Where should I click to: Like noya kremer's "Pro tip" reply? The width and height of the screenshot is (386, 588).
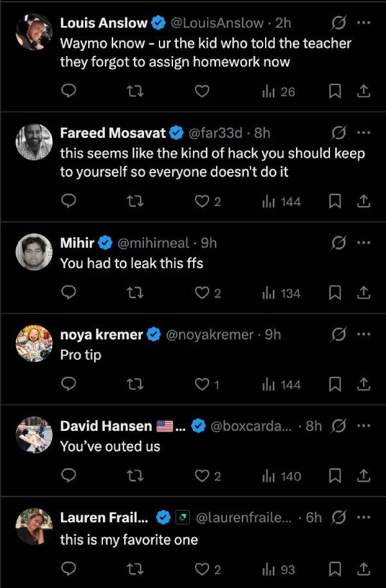(202, 384)
